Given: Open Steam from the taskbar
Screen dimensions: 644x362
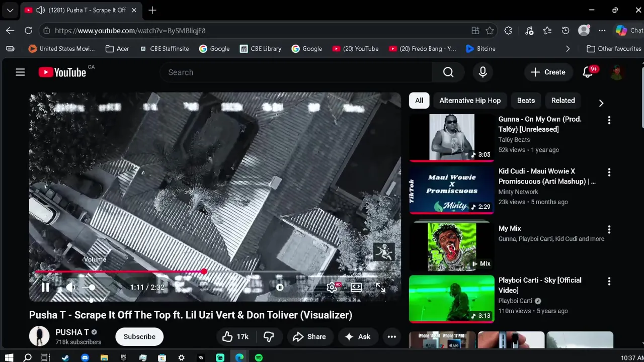Looking at the screenshot, I should click(x=65, y=357).
